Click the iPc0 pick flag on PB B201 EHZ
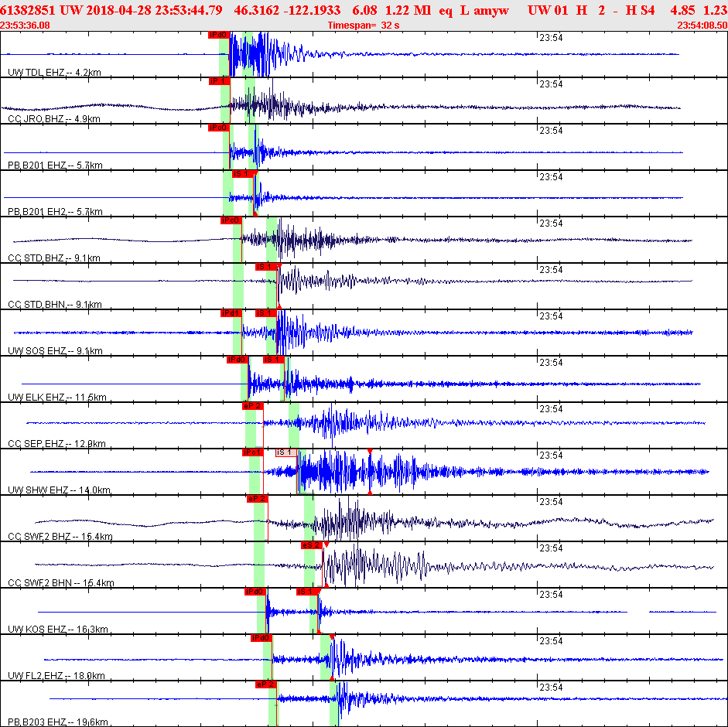Screen dimensions: 728x727 (219, 128)
